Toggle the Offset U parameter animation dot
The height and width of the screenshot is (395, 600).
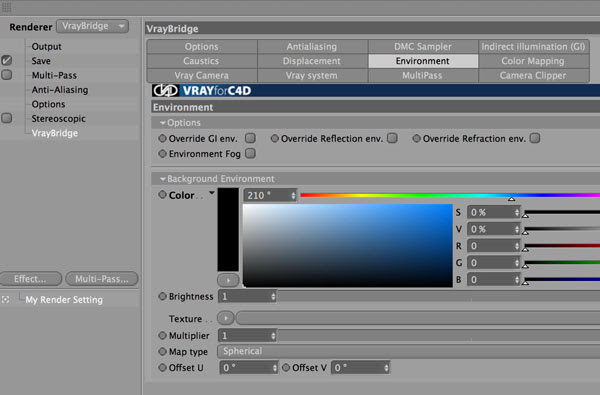coord(162,367)
